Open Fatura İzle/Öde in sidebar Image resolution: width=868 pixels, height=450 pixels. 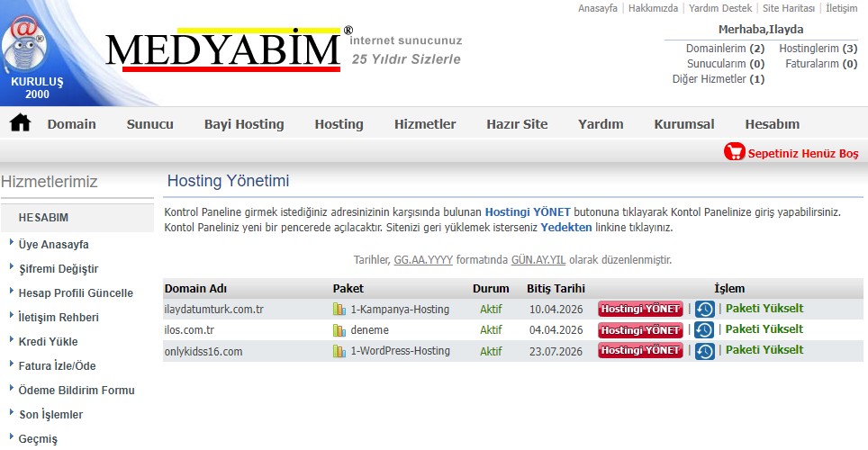pos(57,366)
